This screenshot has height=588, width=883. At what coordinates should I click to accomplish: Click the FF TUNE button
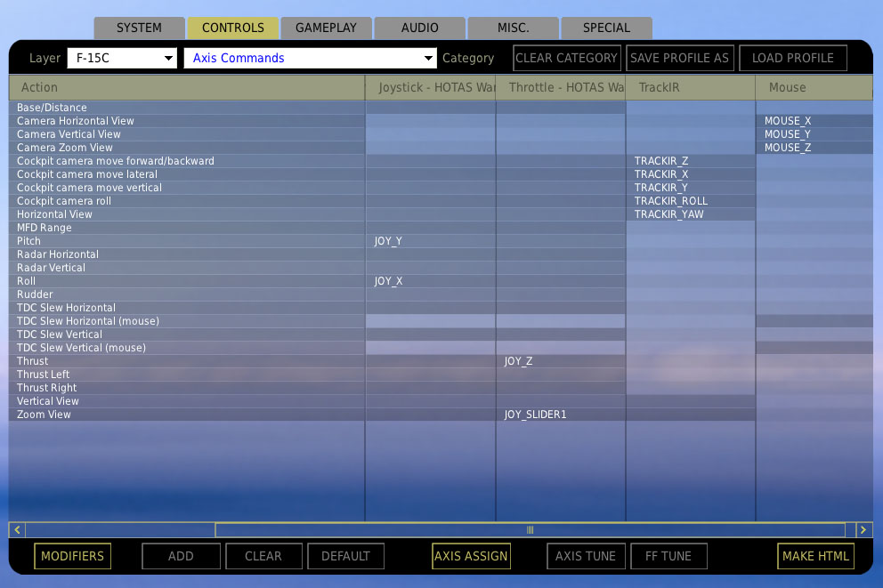click(668, 556)
